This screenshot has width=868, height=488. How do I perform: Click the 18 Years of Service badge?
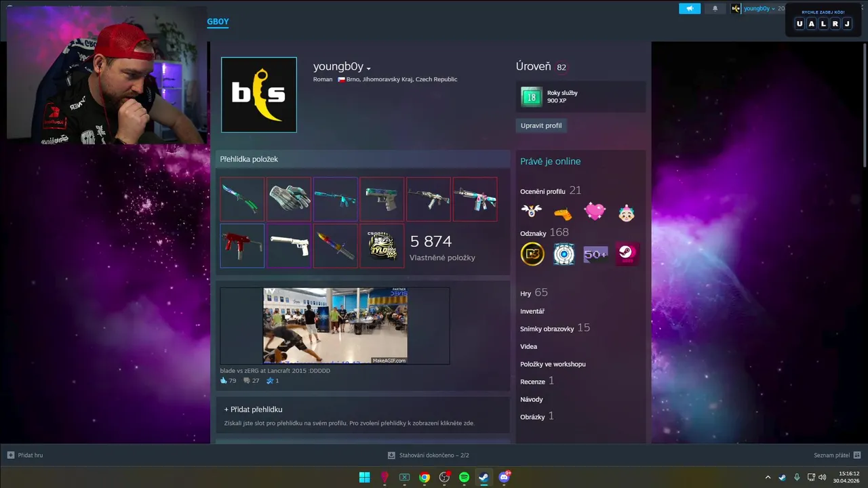click(532, 97)
